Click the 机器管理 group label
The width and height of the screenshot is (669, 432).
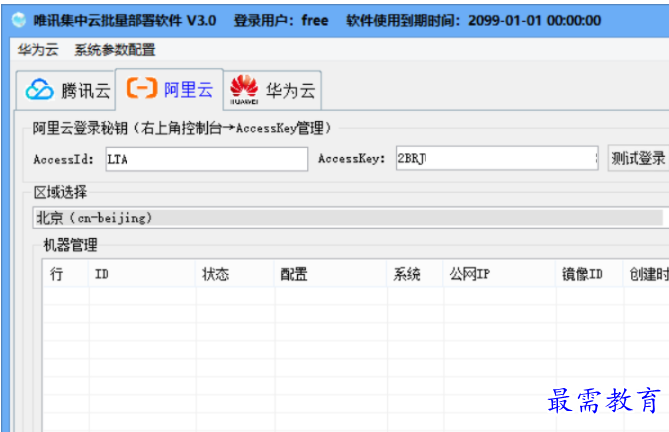(70, 245)
